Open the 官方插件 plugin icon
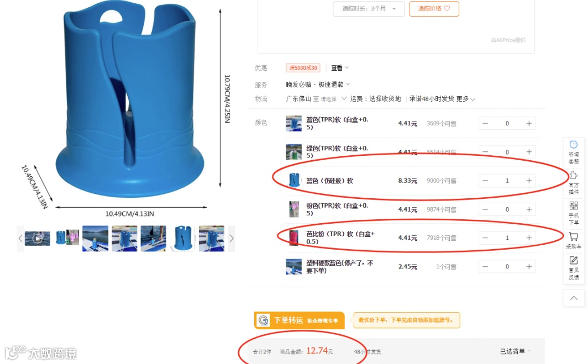The width and height of the screenshot is (588, 364). tap(574, 183)
